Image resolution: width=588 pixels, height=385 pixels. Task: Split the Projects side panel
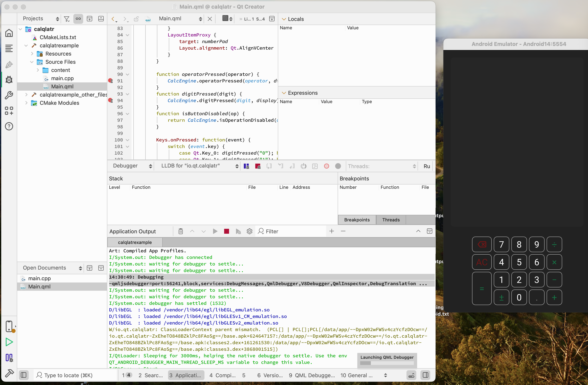click(90, 19)
